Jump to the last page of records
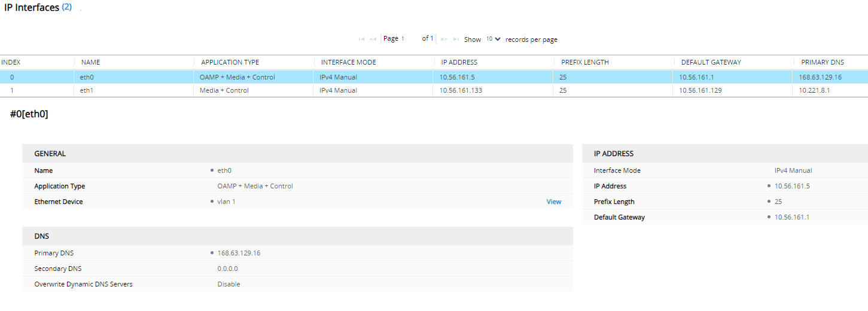 point(456,39)
